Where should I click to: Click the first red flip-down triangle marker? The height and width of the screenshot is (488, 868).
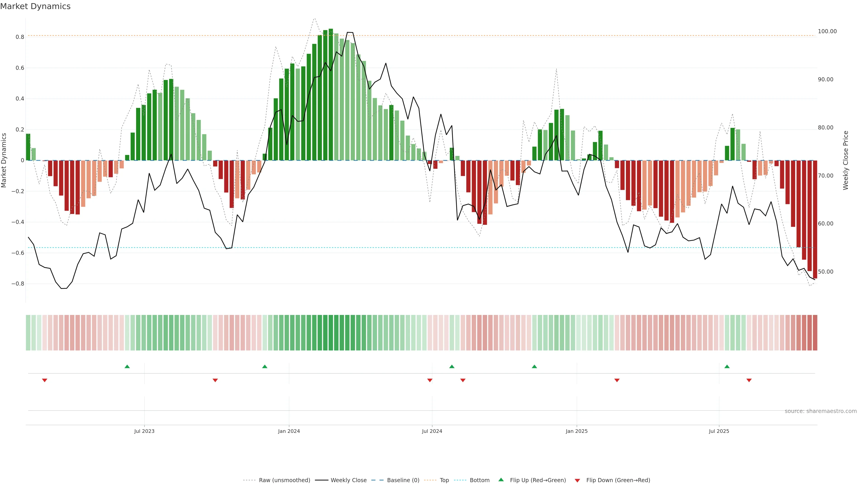[45, 380]
